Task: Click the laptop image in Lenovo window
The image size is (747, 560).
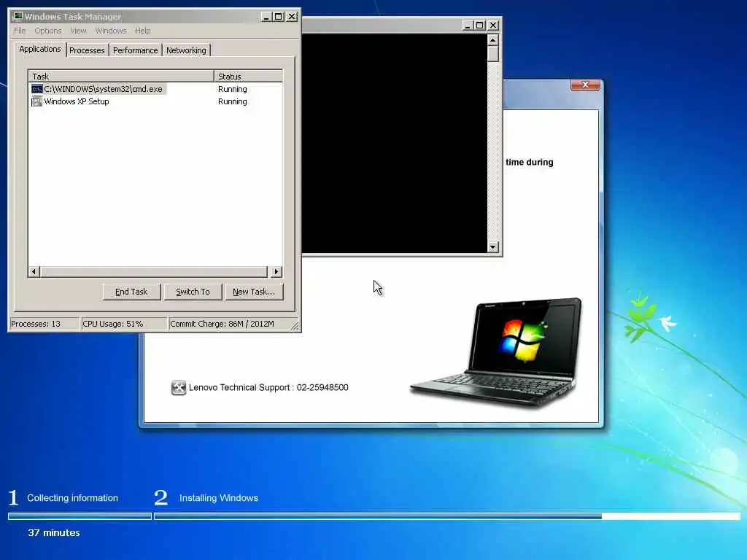Action: click(x=496, y=352)
